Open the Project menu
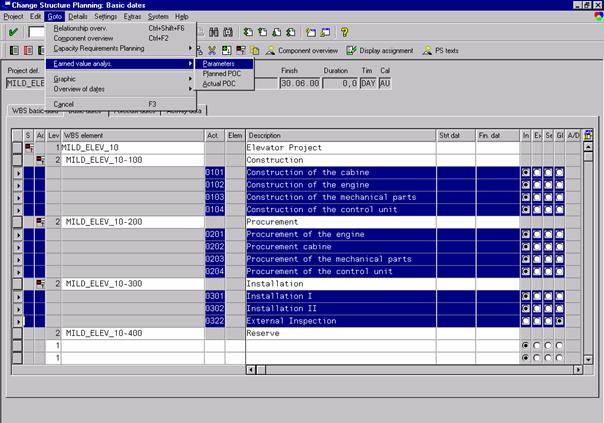The width and height of the screenshot is (604, 423). 13,17
